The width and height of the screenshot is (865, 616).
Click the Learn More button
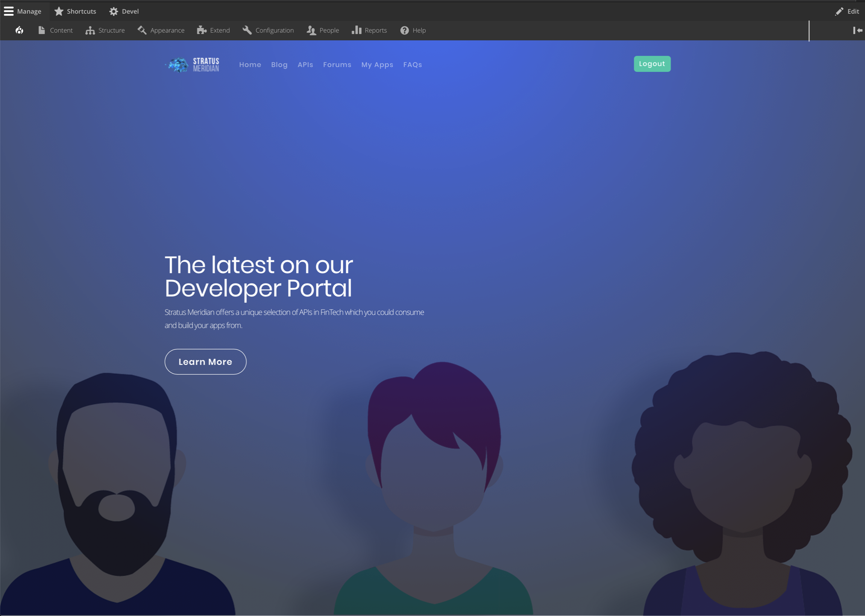coord(205,362)
